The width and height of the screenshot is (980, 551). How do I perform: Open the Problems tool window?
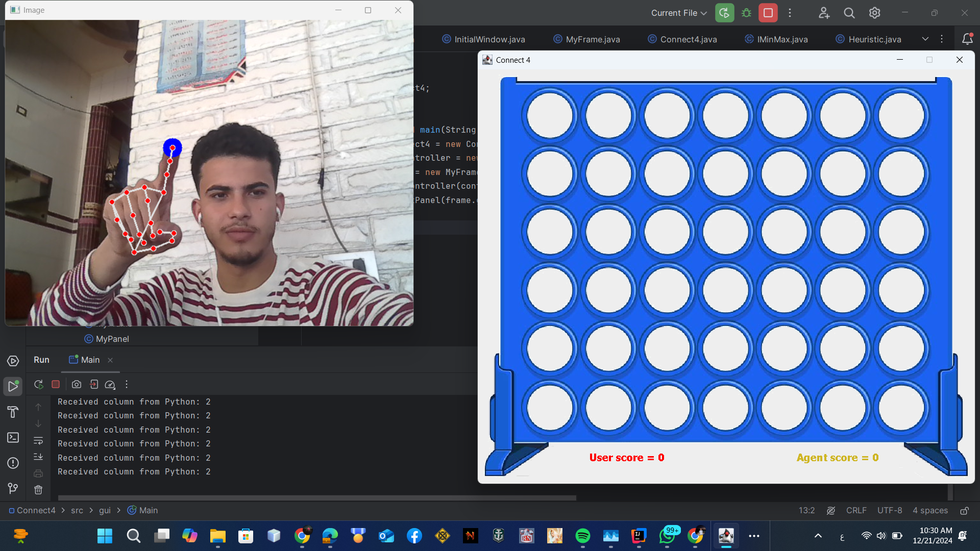click(x=13, y=463)
